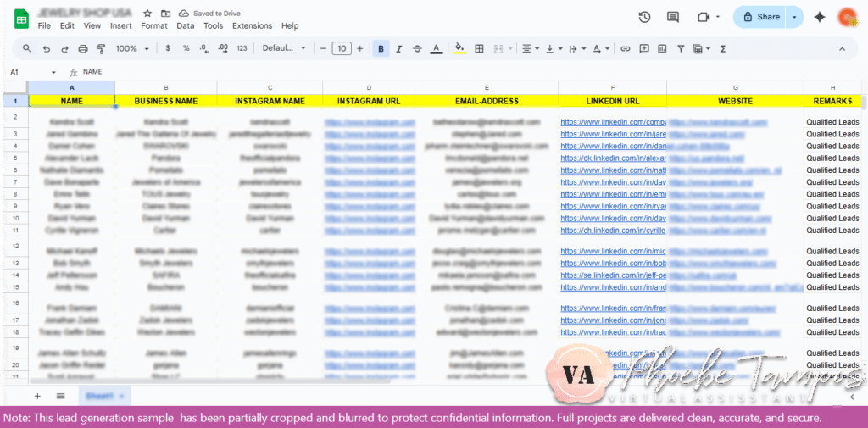The image size is (868, 428).
Task: Click the Share button
Action: (x=762, y=17)
